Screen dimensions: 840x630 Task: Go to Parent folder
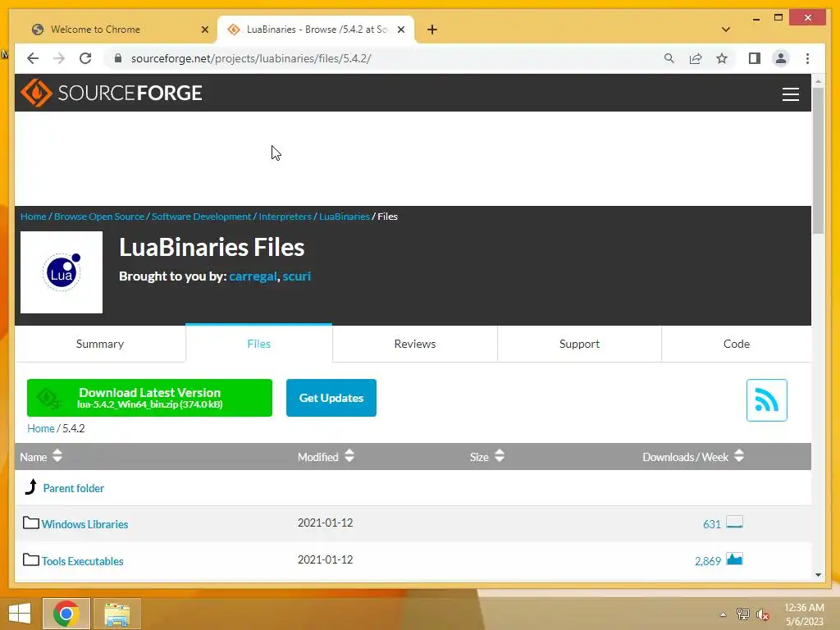click(73, 488)
